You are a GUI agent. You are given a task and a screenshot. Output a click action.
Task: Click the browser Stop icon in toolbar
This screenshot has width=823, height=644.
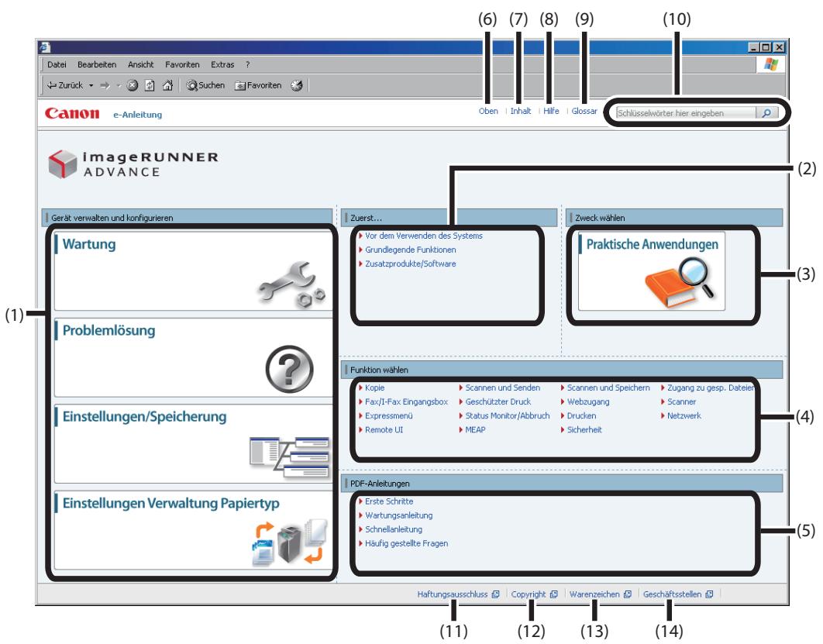133,85
